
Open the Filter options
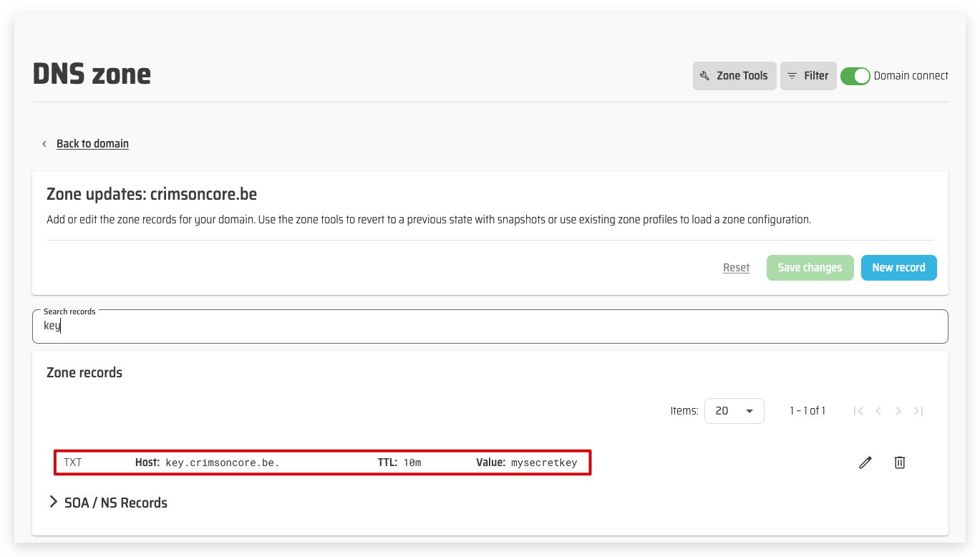808,76
